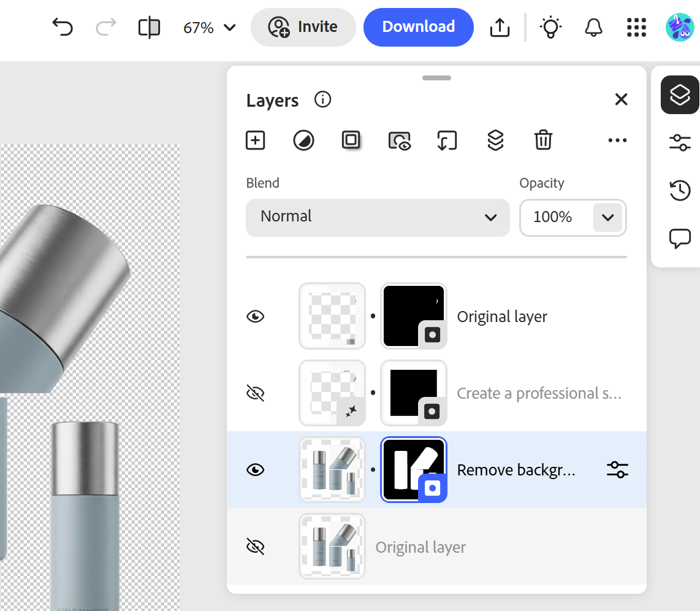This screenshot has width=700, height=611.
Task: Open the Share export icon
Action: coord(500,28)
